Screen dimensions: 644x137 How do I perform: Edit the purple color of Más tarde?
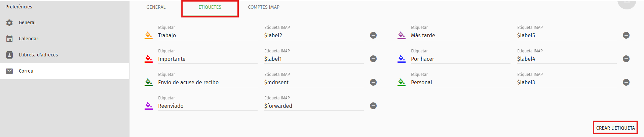coord(402,35)
